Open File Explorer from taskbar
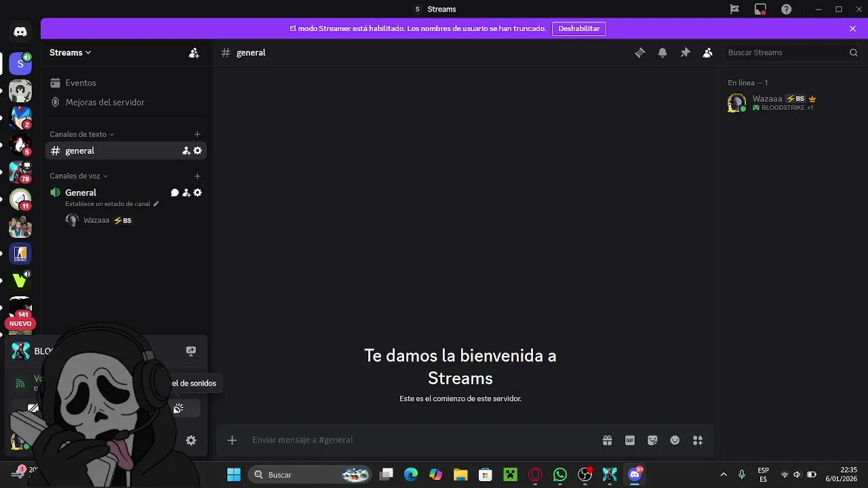The image size is (868, 488). point(460,474)
